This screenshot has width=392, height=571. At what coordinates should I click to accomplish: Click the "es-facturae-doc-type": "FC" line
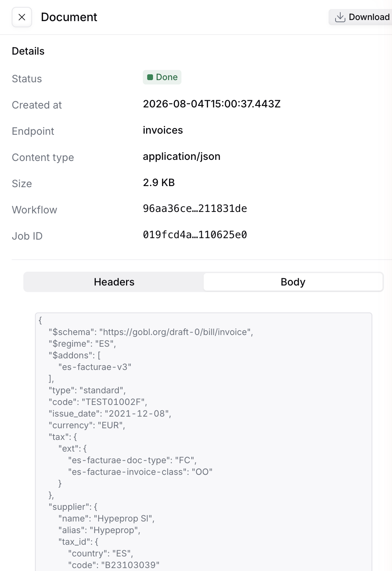[x=132, y=460]
